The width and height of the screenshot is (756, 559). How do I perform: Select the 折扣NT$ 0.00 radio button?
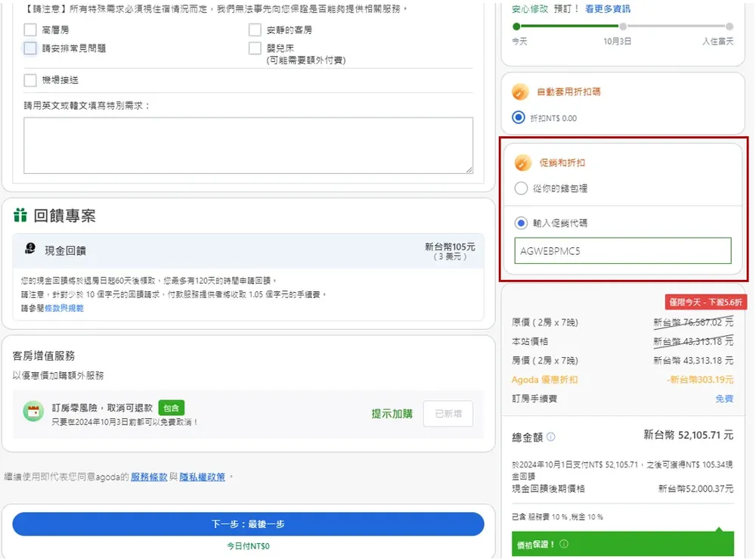pos(519,118)
